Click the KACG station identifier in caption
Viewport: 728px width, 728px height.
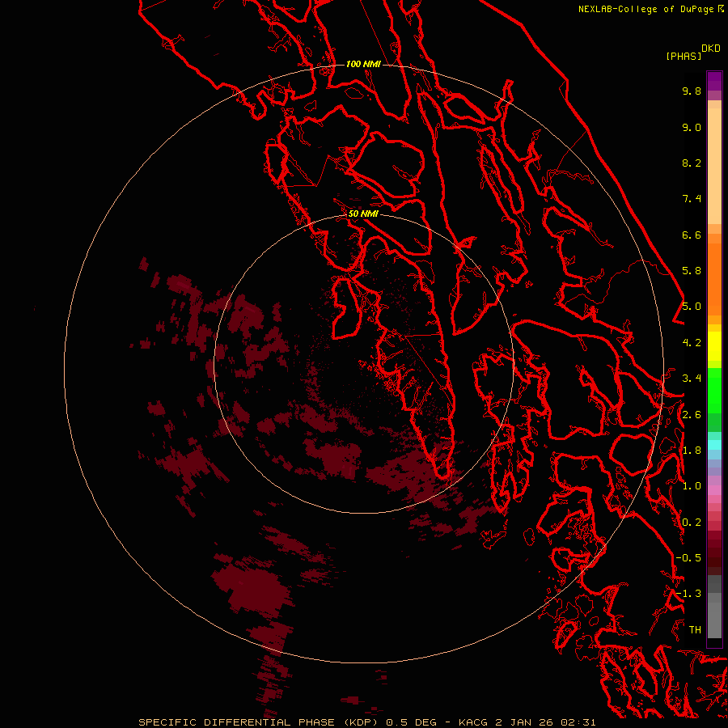click(x=473, y=722)
